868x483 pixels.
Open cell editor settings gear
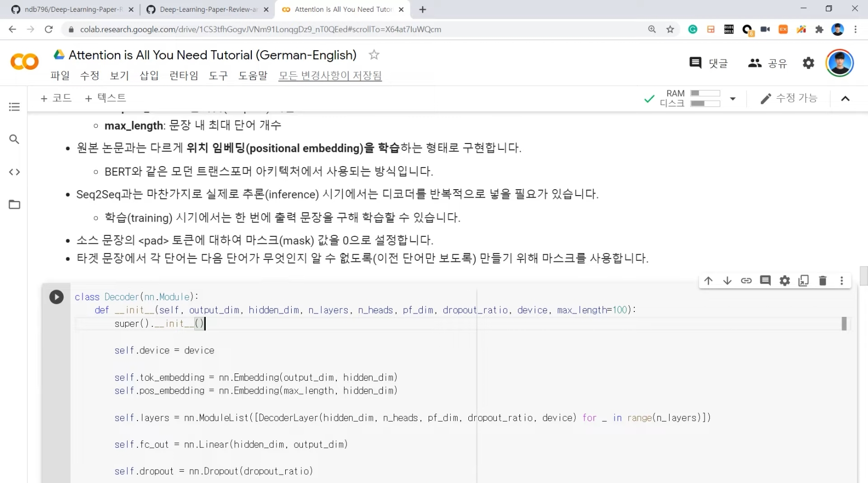pyautogui.click(x=785, y=281)
